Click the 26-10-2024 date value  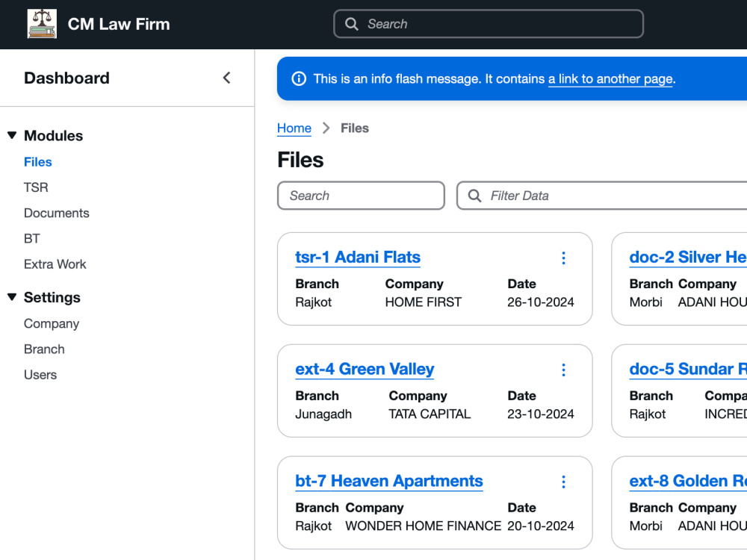540,302
